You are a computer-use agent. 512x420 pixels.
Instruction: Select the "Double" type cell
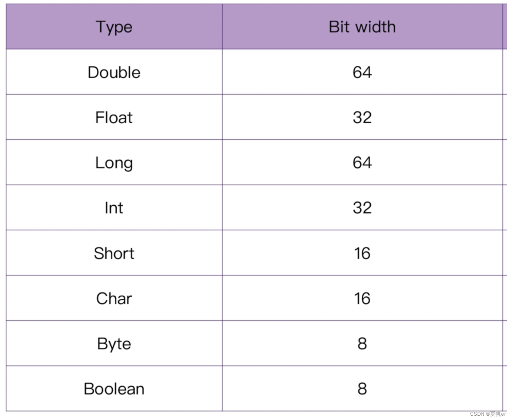point(114,72)
